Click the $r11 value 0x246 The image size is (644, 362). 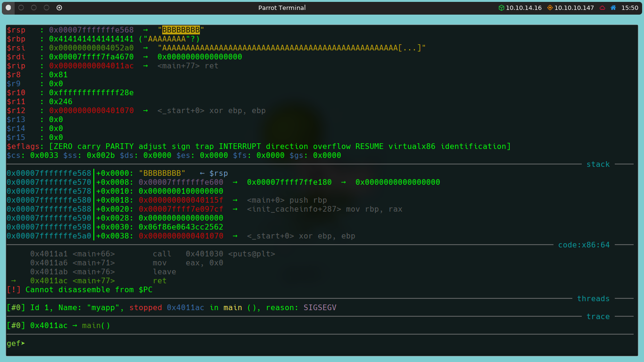[61, 102]
